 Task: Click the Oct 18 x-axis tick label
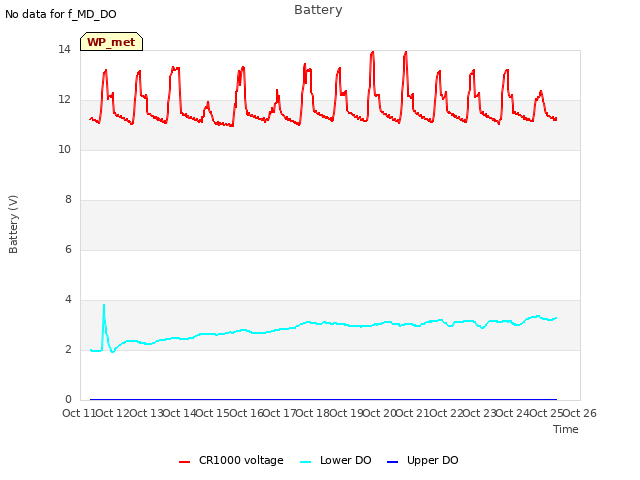[312, 413]
